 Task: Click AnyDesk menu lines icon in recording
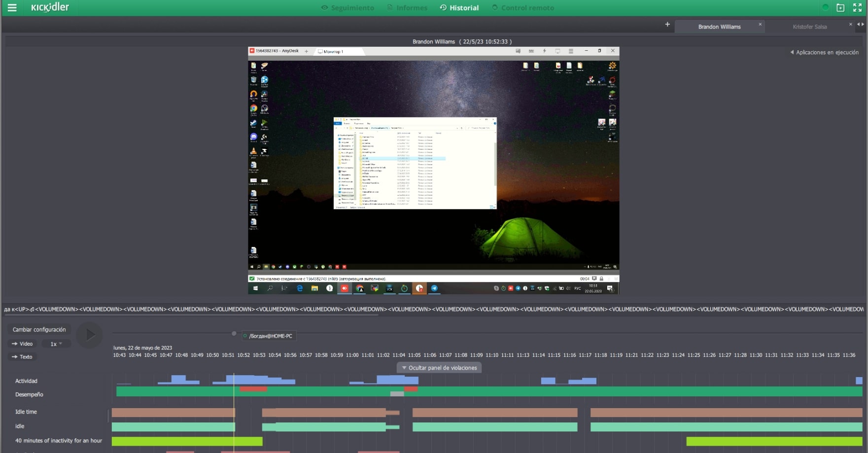571,51
